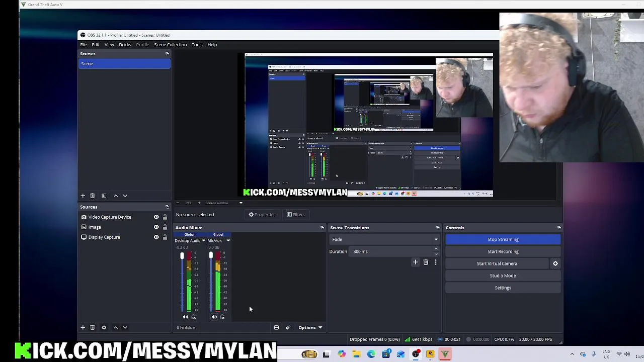Delete the selected source via trash icon
644x362 pixels.
click(92, 327)
